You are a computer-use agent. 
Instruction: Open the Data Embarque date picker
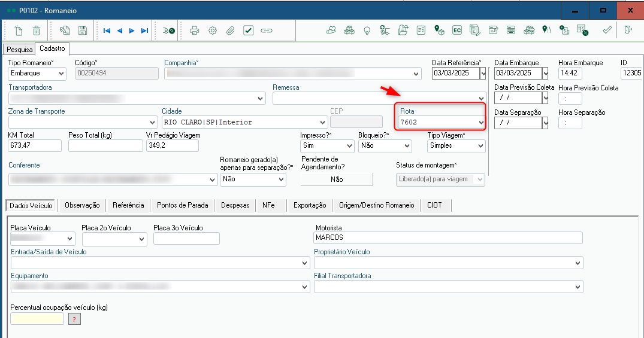(545, 74)
